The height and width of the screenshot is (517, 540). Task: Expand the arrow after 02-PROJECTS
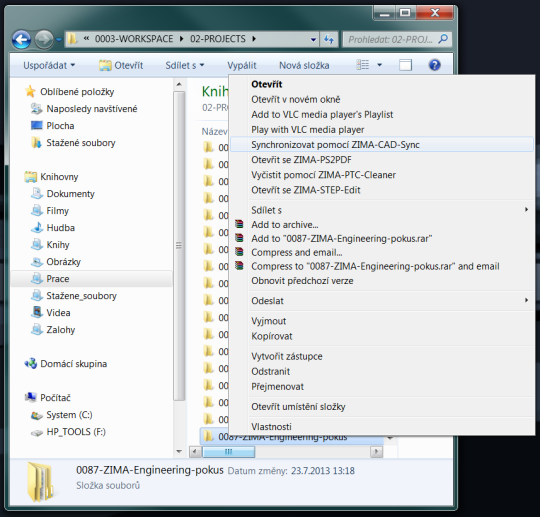(254, 39)
